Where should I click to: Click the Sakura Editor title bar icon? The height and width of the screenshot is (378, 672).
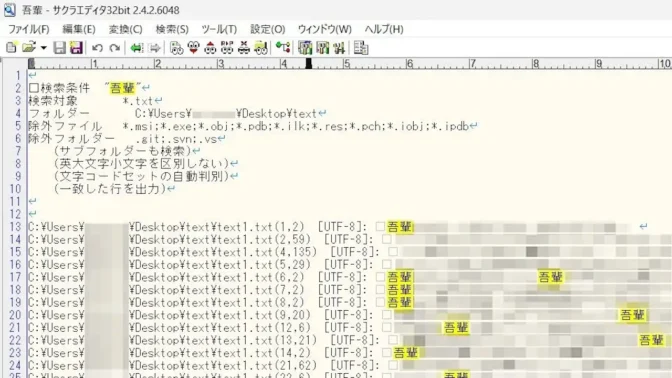tap(9, 10)
